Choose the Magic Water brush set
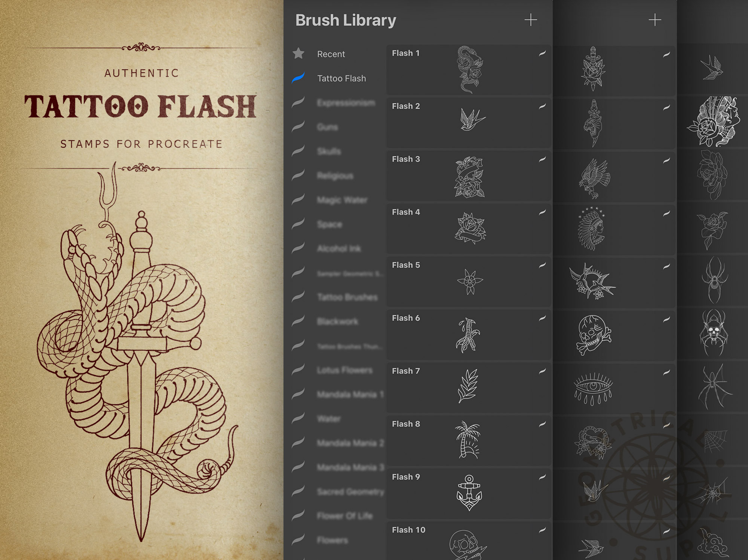Viewport: 748px width, 560px height. coord(342,200)
